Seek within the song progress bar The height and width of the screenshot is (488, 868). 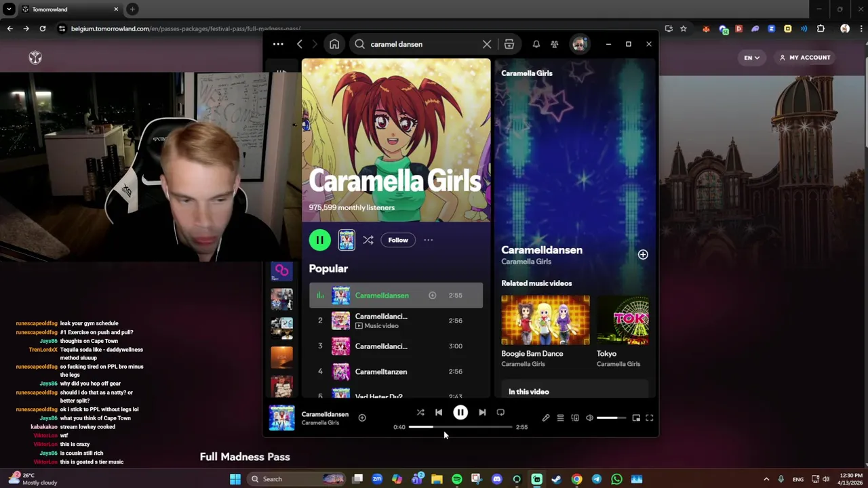point(460,427)
